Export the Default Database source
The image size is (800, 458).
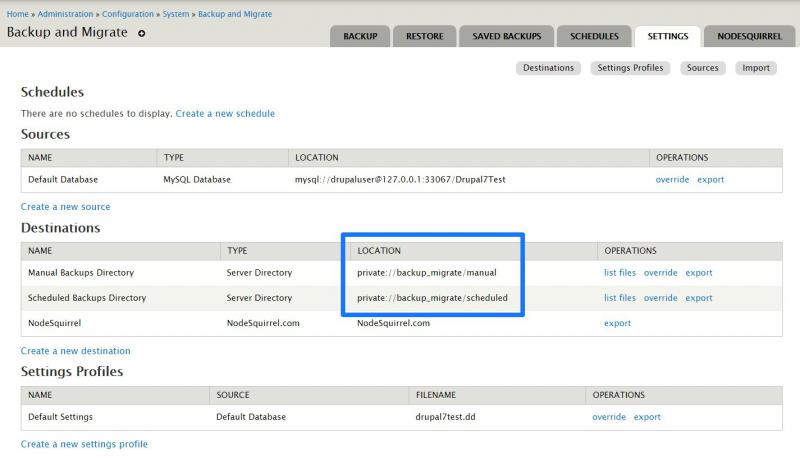point(710,180)
